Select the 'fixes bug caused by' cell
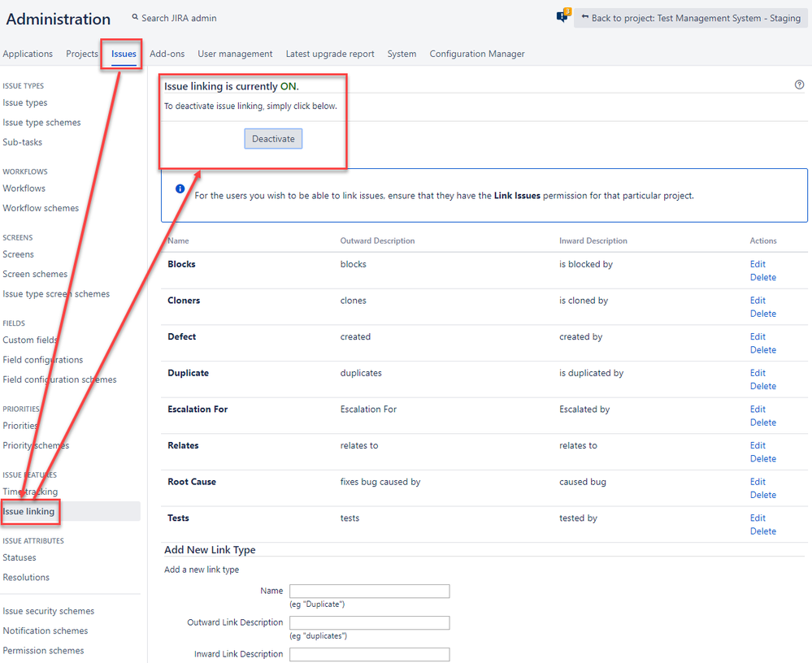 click(380, 482)
